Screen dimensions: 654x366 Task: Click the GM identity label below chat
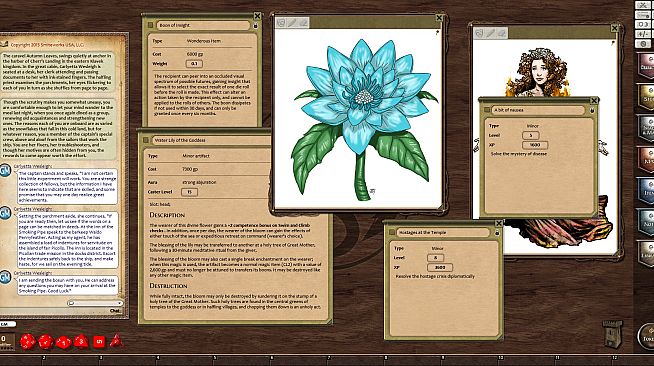7,324
